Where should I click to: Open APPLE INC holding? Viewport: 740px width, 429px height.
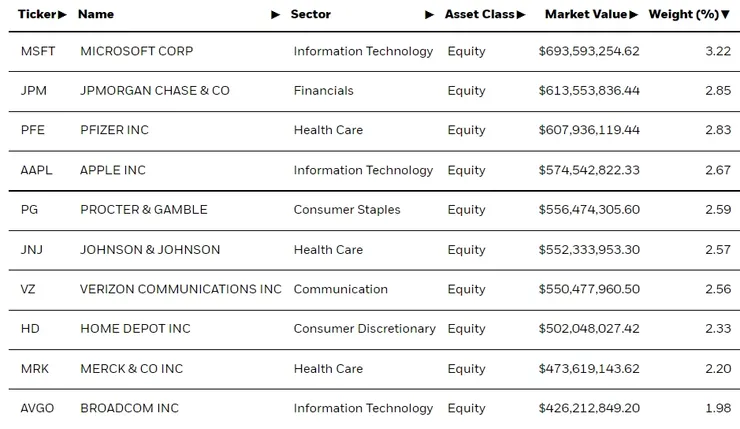pos(113,170)
